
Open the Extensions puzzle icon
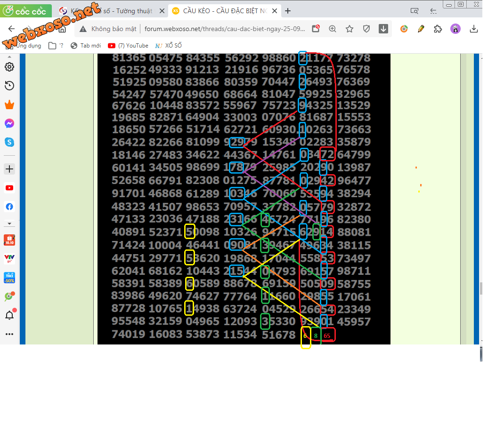pos(438,29)
